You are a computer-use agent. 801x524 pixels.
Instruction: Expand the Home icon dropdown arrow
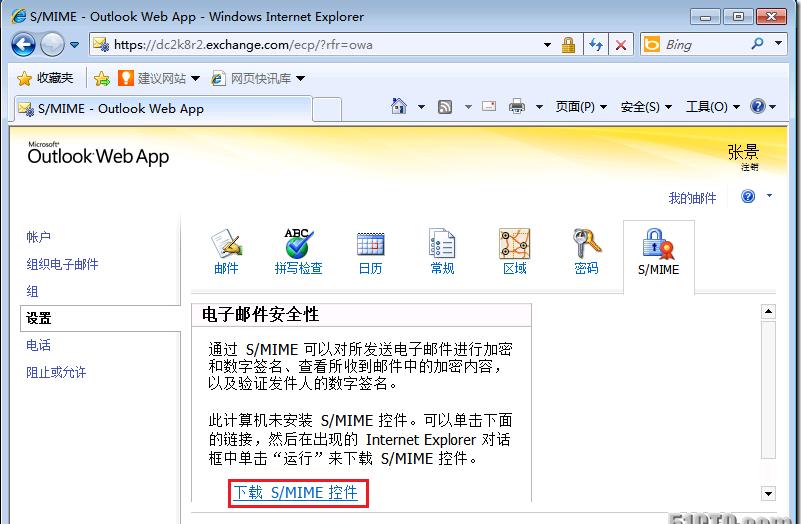pyautogui.click(x=421, y=107)
